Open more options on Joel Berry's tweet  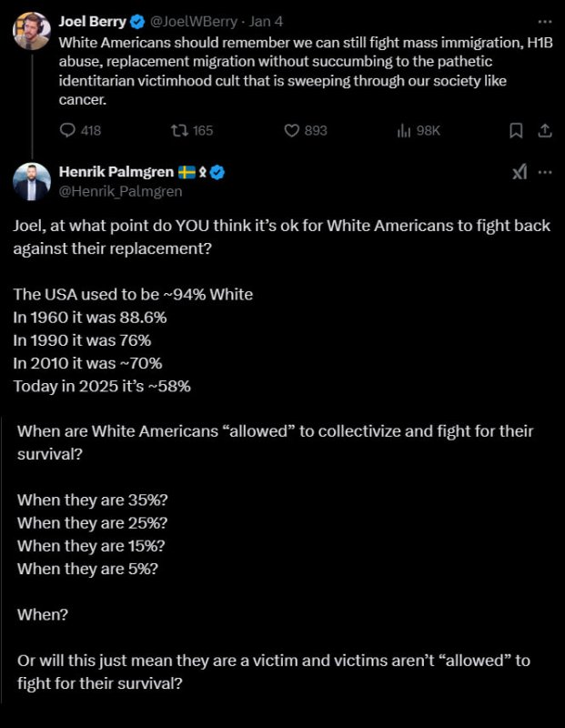[x=545, y=22]
